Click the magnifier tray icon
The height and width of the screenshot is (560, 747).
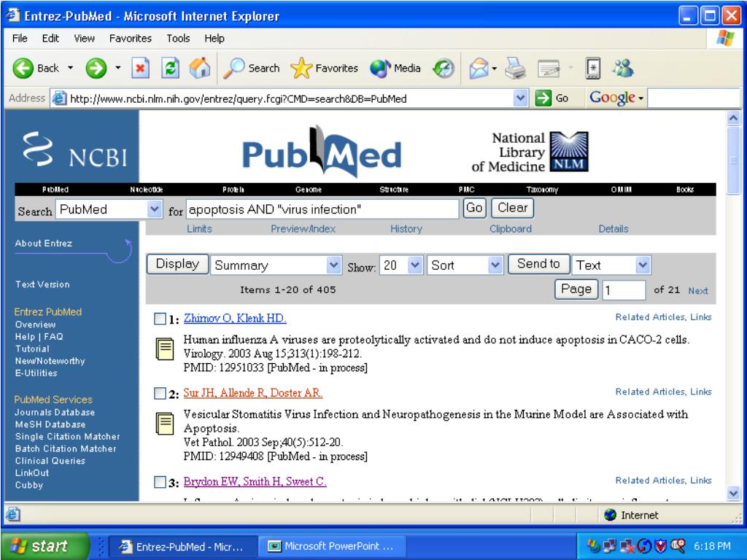tap(678, 545)
